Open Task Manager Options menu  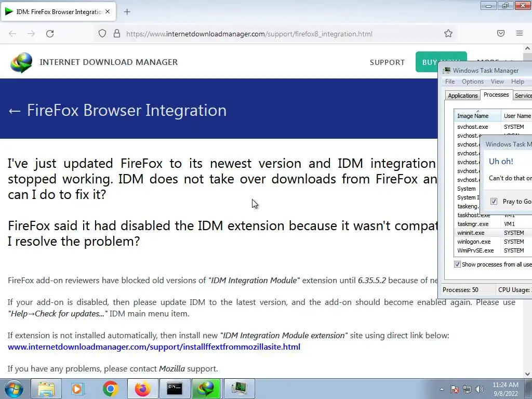pos(473,82)
